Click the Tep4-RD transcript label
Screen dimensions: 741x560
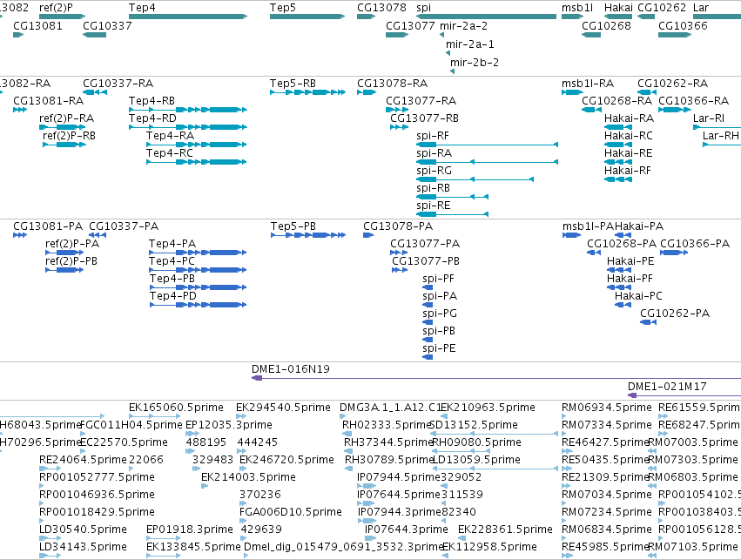click(x=152, y=118)
